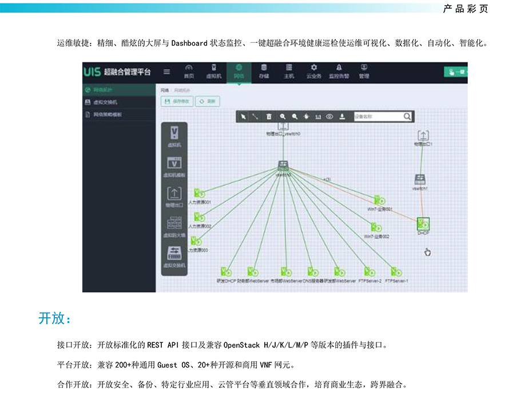Viewport: 532px width, 396px height.
Task: Click the download export icon in toolbar
Action: (342, 117)
